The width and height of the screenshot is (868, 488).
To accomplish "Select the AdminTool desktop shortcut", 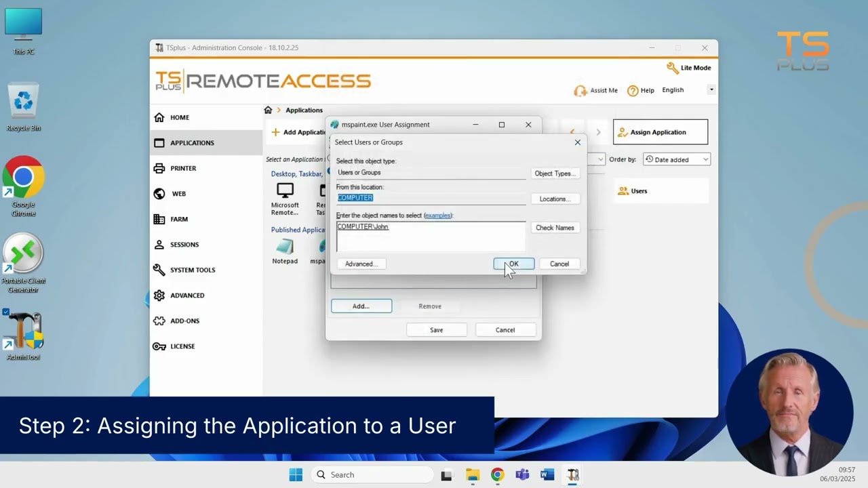I will [x=24, y=336].
